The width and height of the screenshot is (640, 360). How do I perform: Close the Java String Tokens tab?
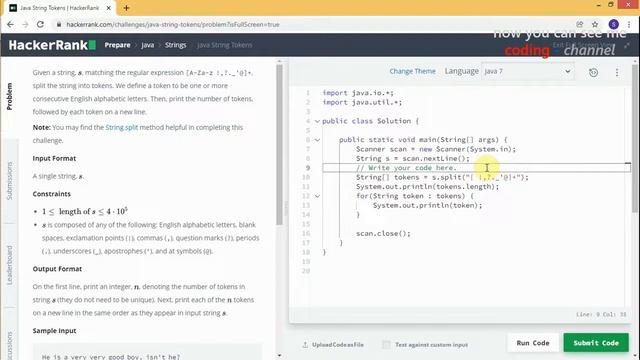click(109, 8)
